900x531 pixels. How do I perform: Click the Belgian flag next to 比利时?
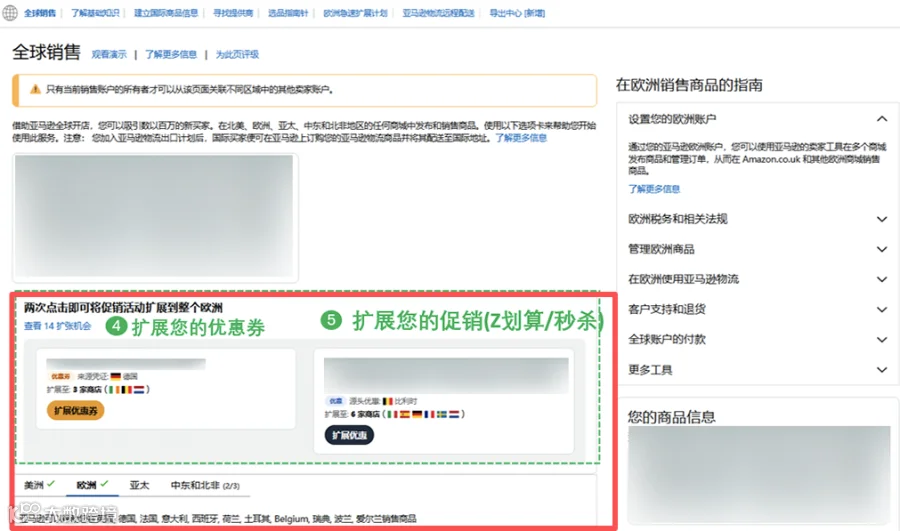pyautogui.click(x=387, y=401)
